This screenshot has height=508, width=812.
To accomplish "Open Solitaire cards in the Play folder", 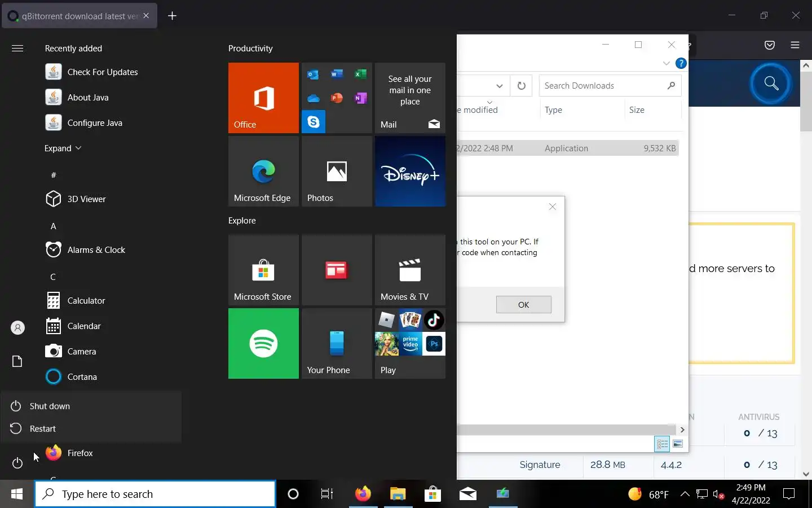I will click(x=411, y=320).
